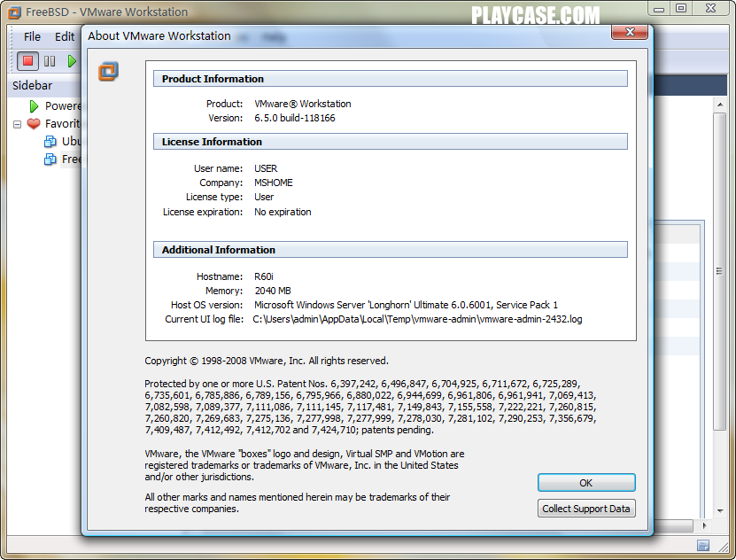Open the File menu
736x560 pixels.
point(33,36)
